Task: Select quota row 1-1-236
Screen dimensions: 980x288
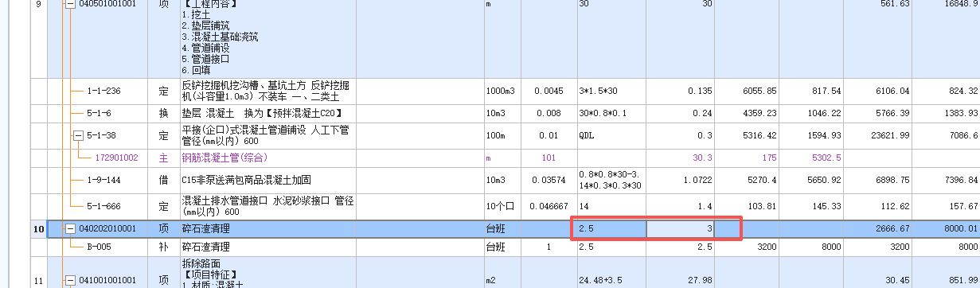Action: tap(104, 91)
